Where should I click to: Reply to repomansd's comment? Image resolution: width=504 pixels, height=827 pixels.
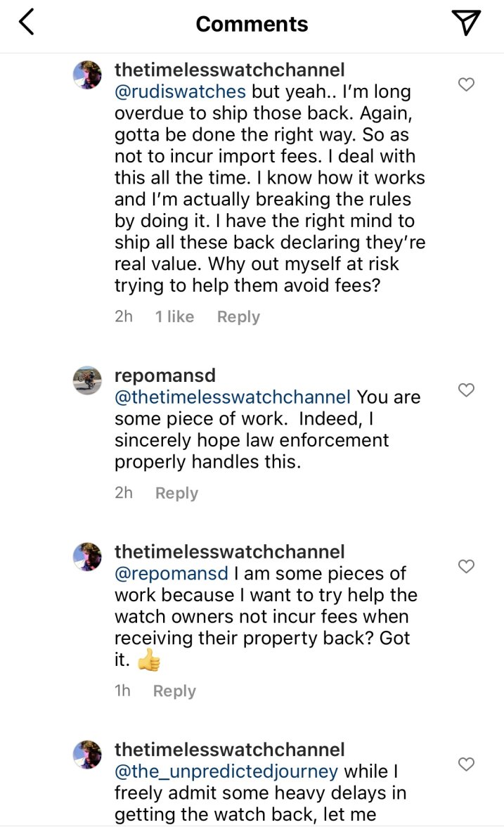coord(176,493)
